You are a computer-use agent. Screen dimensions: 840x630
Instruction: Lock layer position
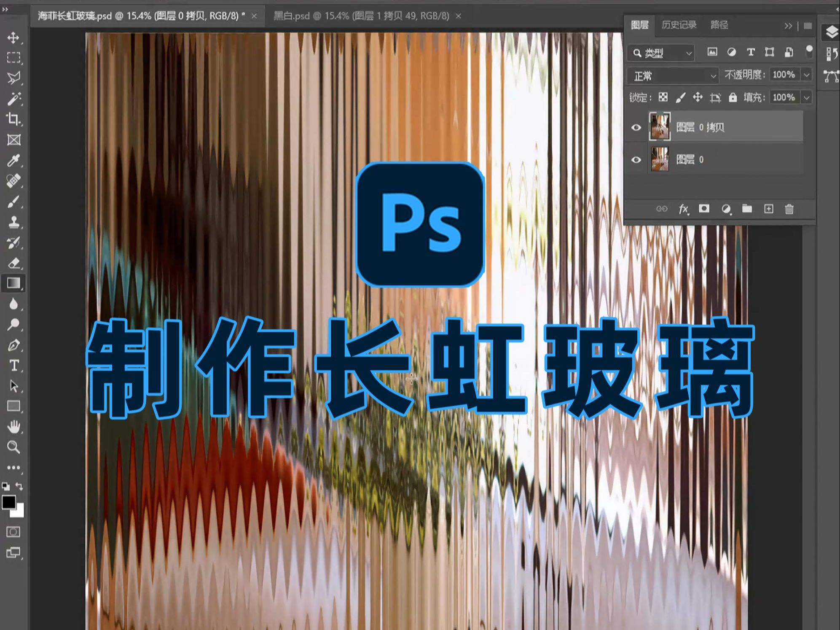click(x=698, y=97)
